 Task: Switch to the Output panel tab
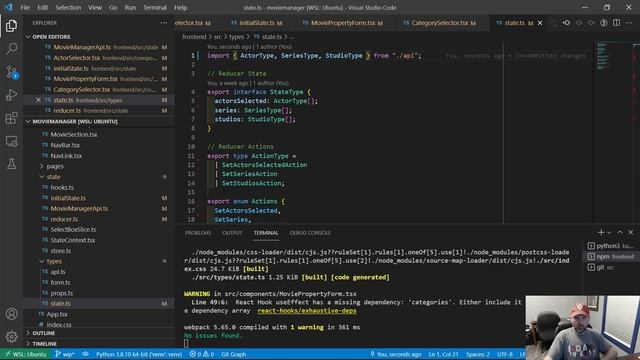(232, 233)
